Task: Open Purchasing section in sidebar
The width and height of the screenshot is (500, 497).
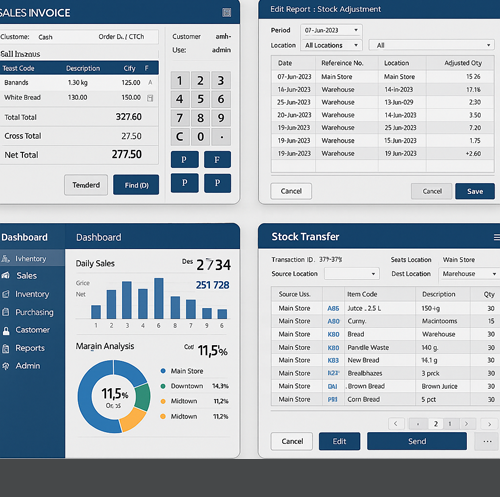Action: [34, 312]
